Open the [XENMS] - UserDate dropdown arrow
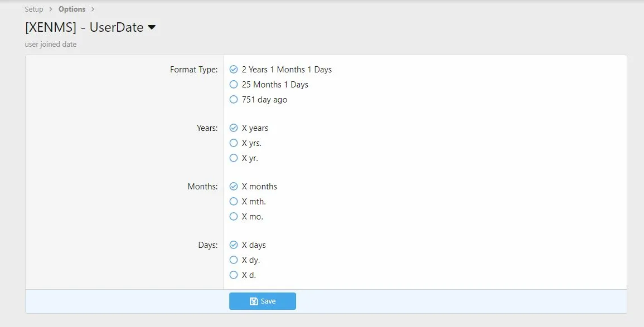This screenshot has height=327, width=644. 152,28
